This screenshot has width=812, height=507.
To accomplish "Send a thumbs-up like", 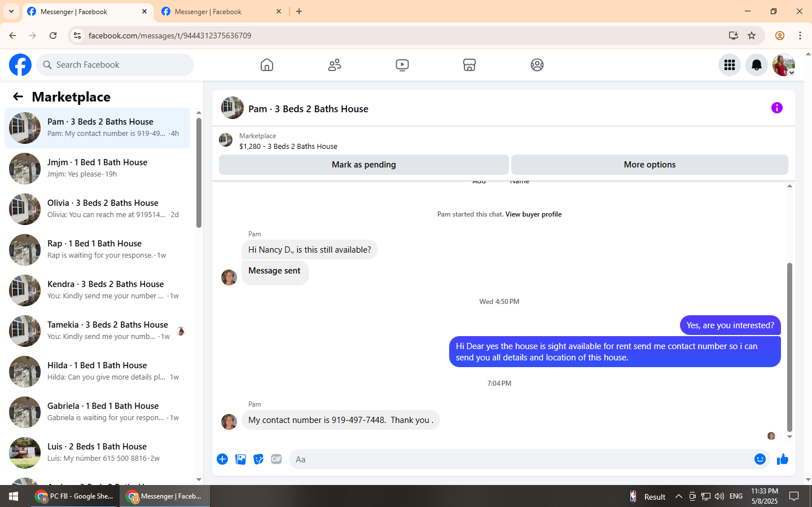I will coord(783,459).
